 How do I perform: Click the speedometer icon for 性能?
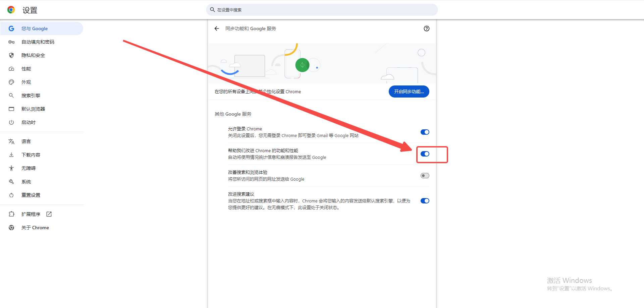(x=11, y=69)
